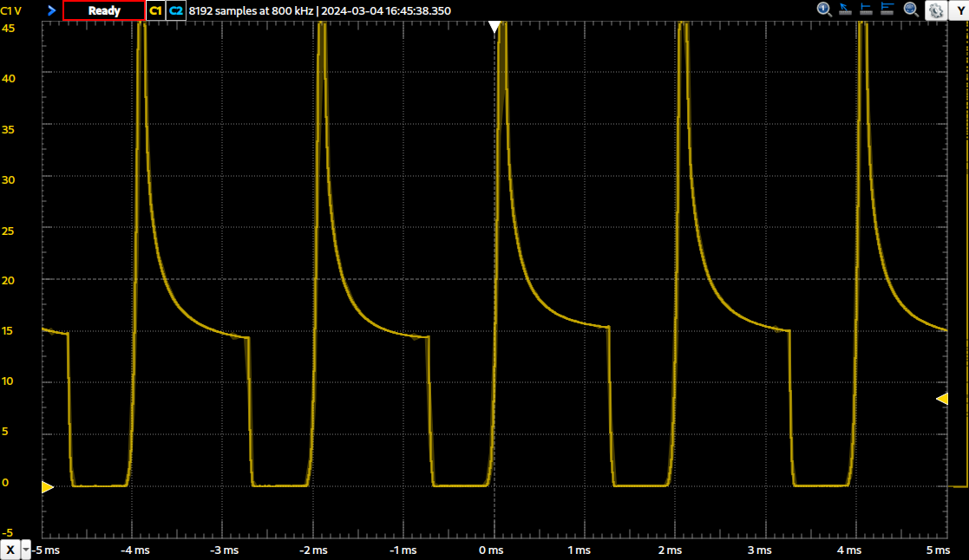Click the yellow C1 zero offset marker
The height and width of the screenshot is (560, 969).
tap(47, 487)
